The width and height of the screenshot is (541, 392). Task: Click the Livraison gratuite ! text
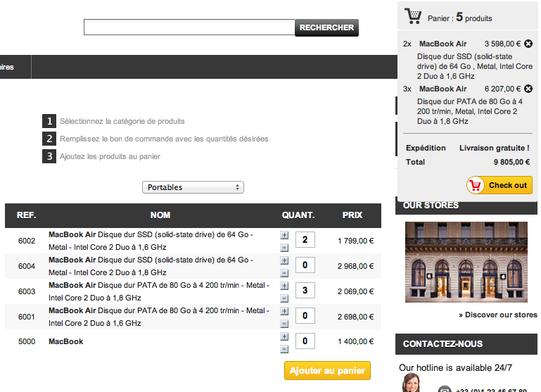coord(494,148)
